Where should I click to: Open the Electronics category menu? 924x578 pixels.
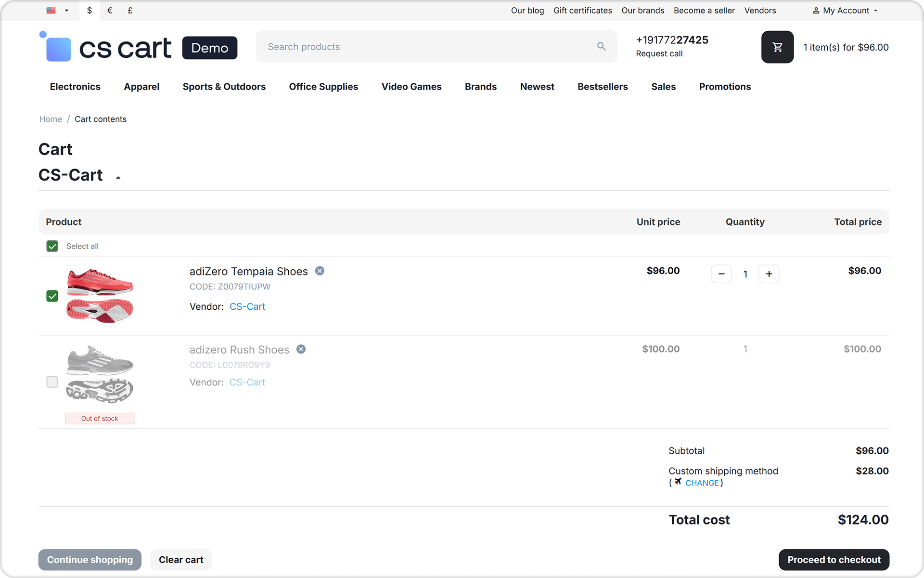click(x=75, y=87)
